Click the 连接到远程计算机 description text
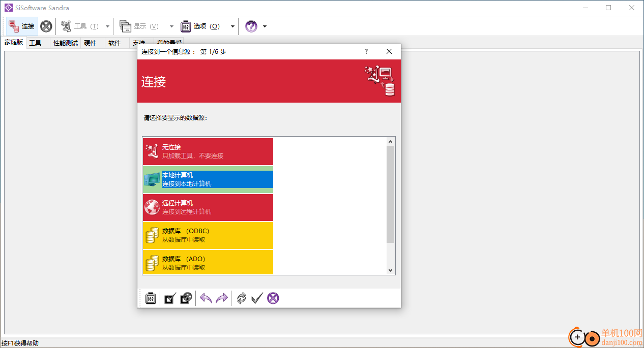 (x=187, y=211)
